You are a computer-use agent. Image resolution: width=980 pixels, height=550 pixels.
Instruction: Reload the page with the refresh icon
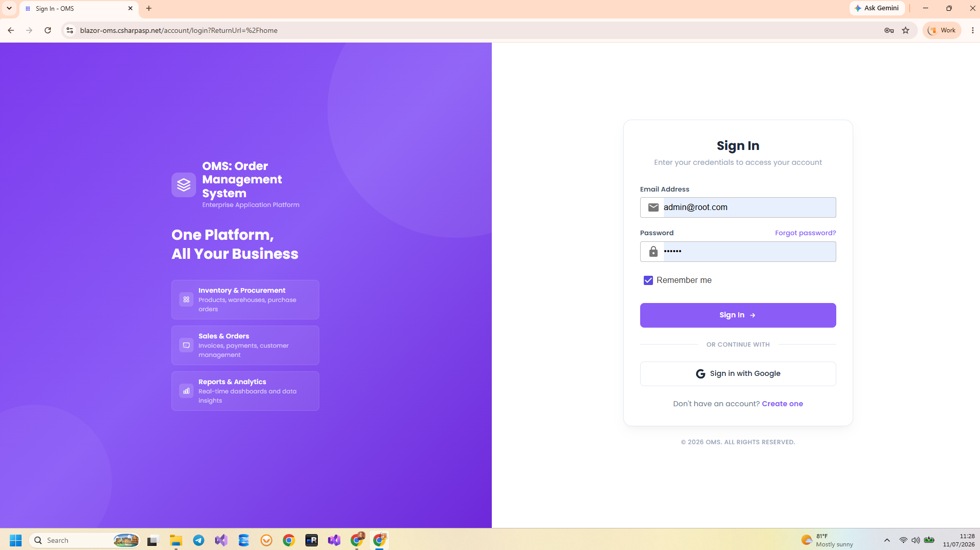[48, 30]
